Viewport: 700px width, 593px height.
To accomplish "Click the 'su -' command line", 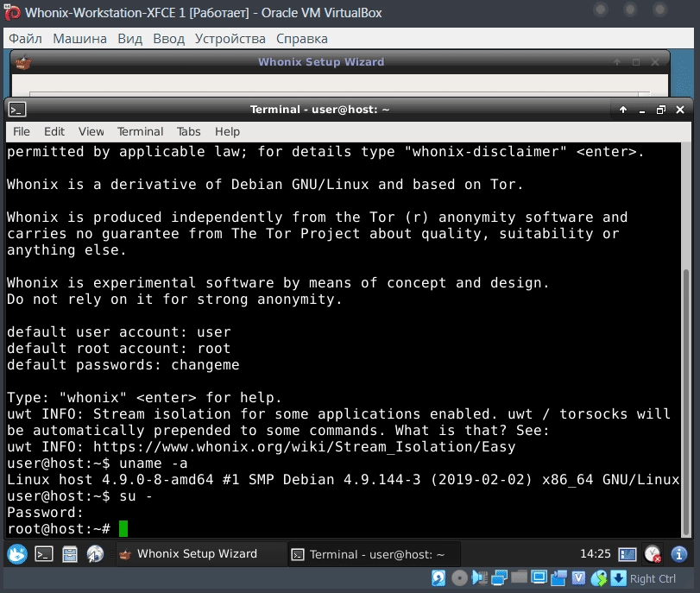I will [79, 496].
